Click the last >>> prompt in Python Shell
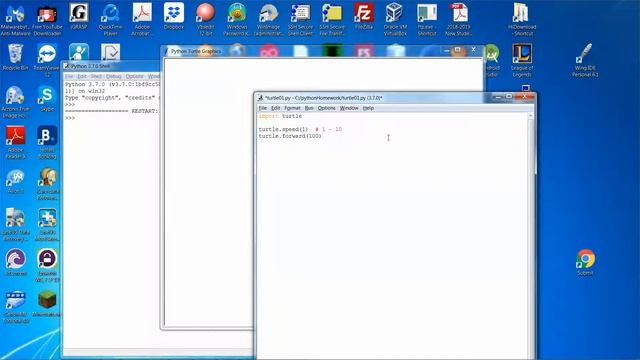 (70, 118)
